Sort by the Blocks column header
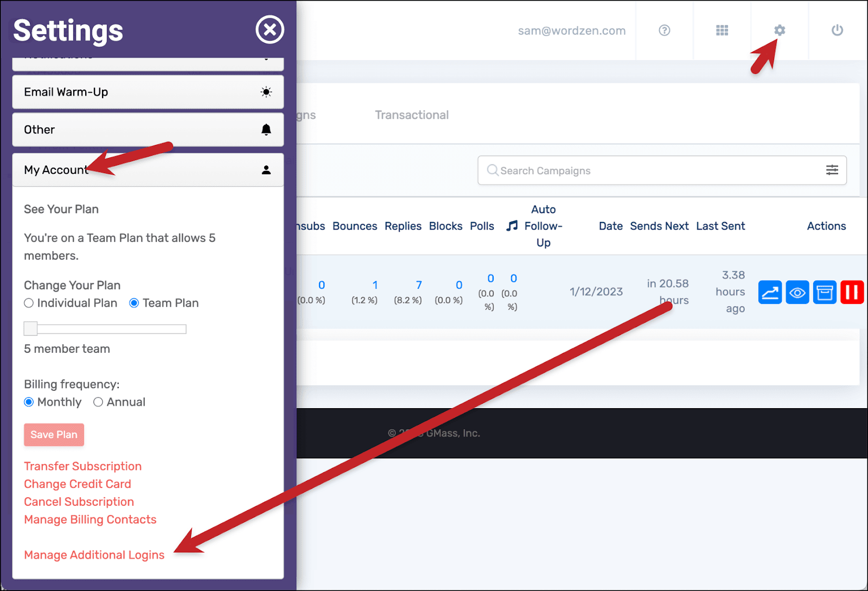 446,226
